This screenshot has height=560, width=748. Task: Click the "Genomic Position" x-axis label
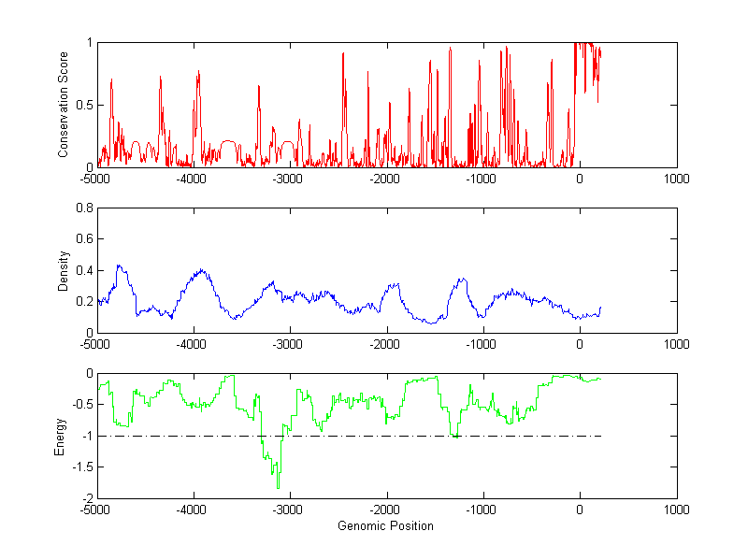tap(385, 526)
